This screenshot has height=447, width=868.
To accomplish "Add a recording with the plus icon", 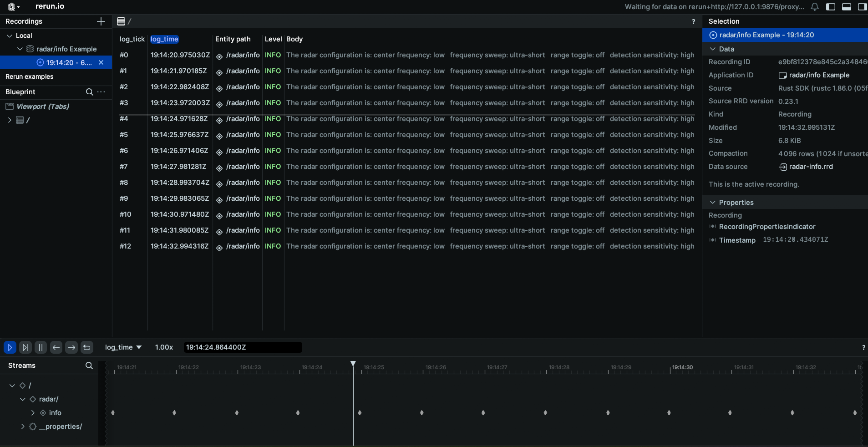I will (x=101, y=21).
